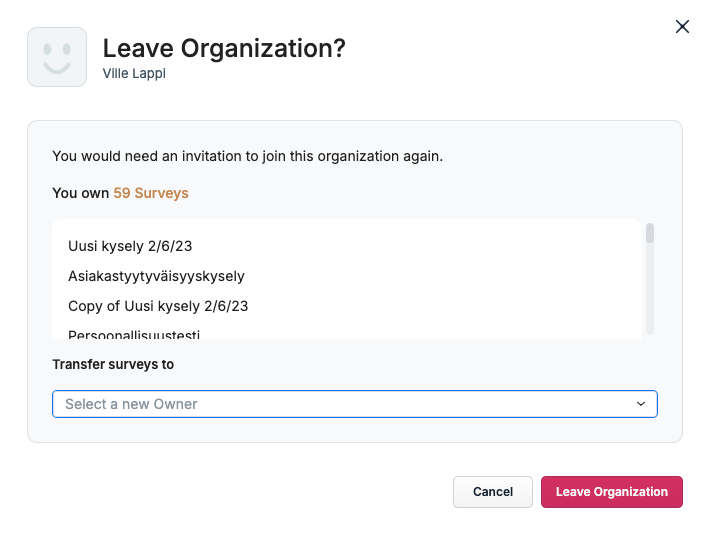The height and width of the screenshot is (534, 710).
Task: Click the smiley face avatar icon
Action: (57, 57)
